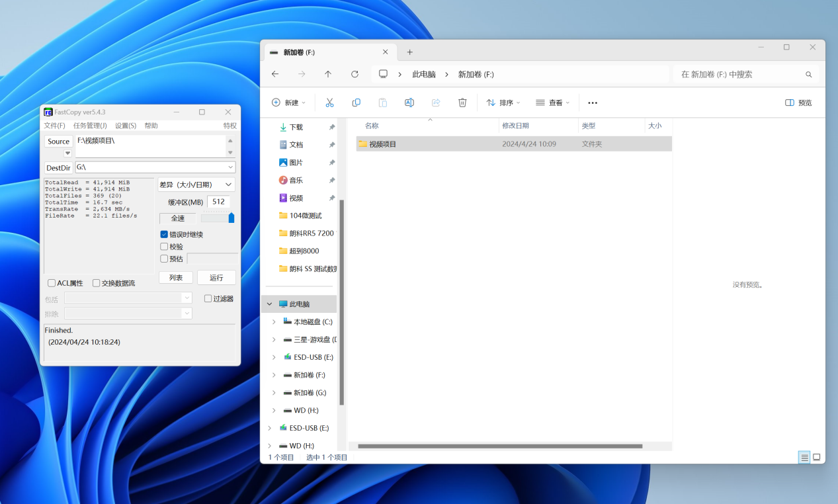
Task: Open the three-dot more options menu
Action: coord(593,103)
